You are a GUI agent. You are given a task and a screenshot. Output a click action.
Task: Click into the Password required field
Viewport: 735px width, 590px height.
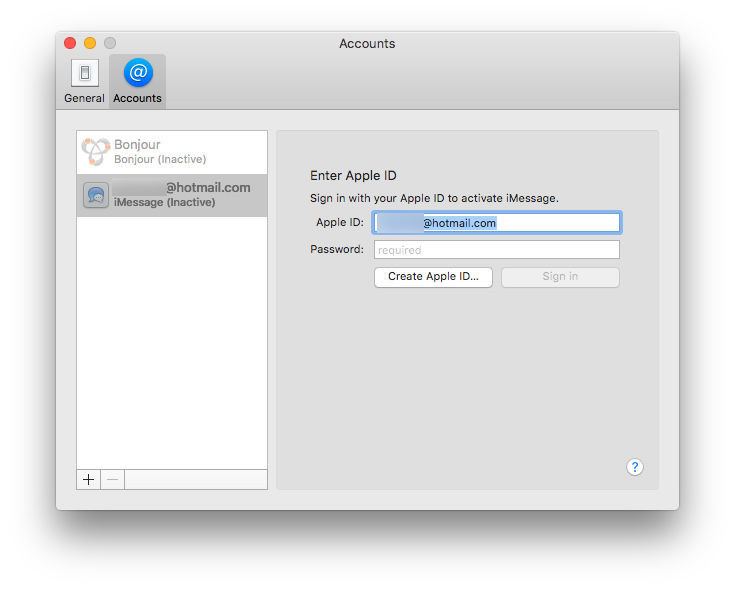[497, 250]
